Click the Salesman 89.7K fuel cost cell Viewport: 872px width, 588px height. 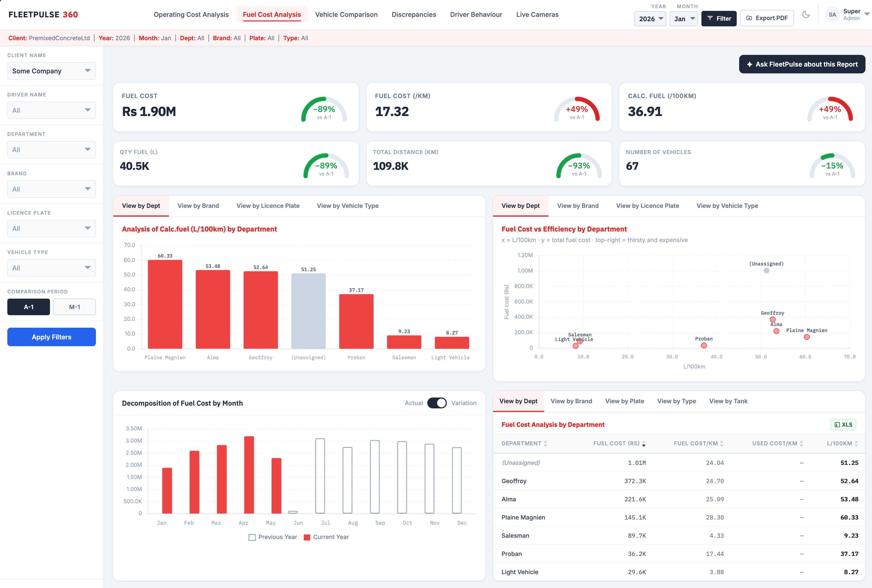click(636, 536)
